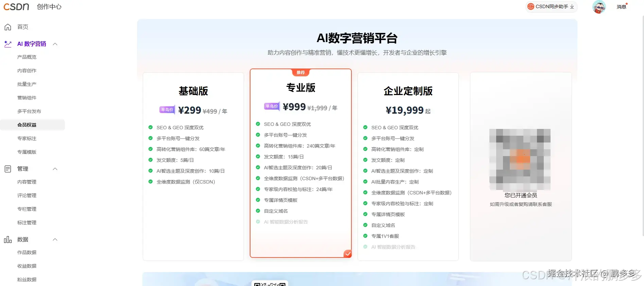Click the 早鸟价 badge on 专业版
Viewport: 644px width, 286px height.
[272, 106]
